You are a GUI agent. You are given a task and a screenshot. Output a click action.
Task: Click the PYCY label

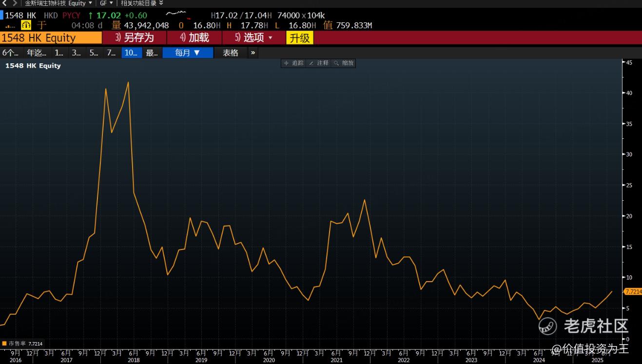pyautogui.click(x=71, y=15)
